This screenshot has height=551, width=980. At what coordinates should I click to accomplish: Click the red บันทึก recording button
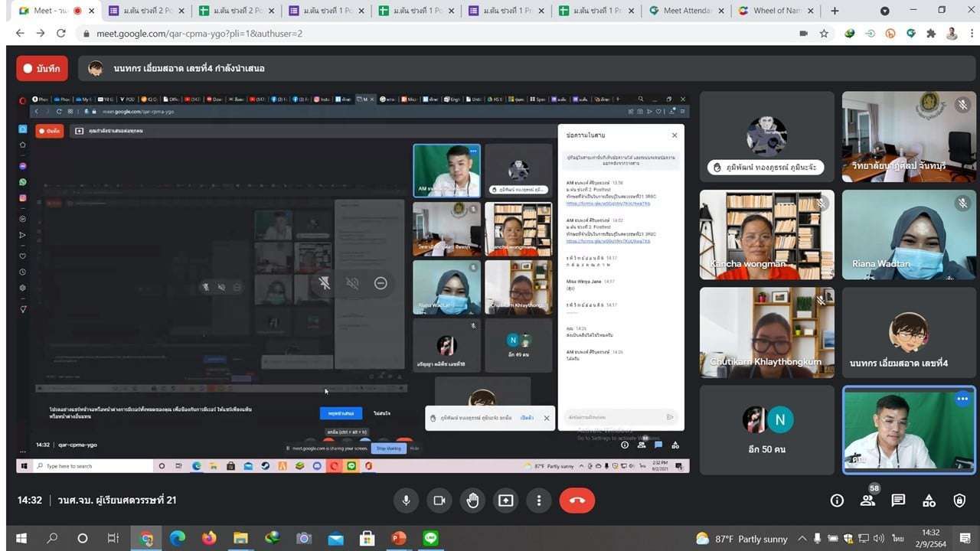point(42,68)
